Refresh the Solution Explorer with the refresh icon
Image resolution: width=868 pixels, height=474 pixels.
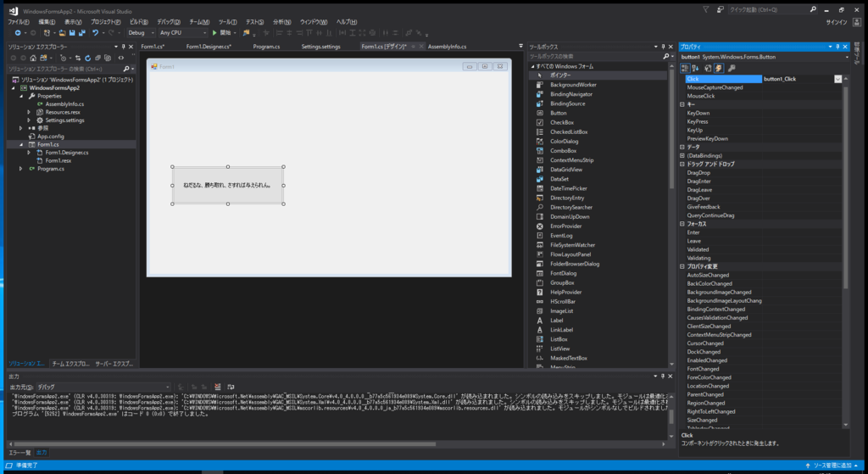pos(87,58)
